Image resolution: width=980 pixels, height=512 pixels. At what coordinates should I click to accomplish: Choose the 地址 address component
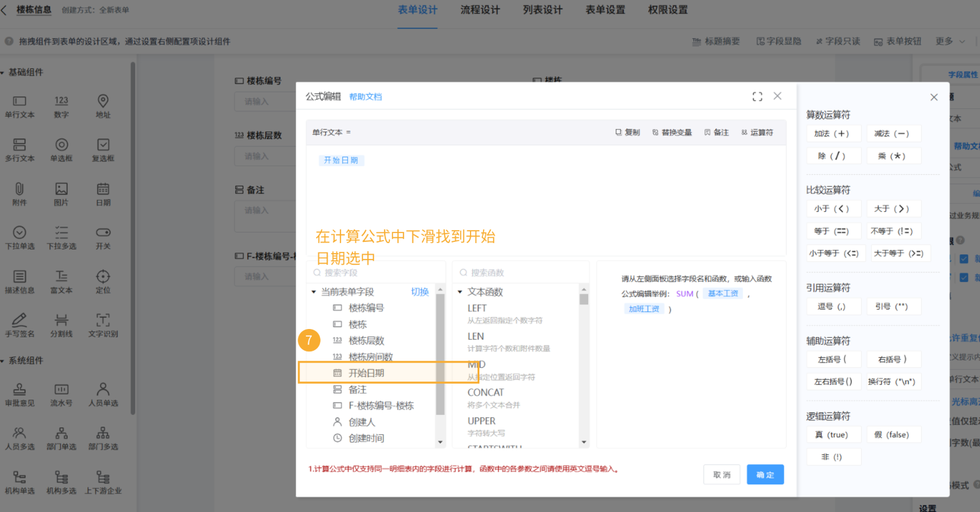click(103, 106)
